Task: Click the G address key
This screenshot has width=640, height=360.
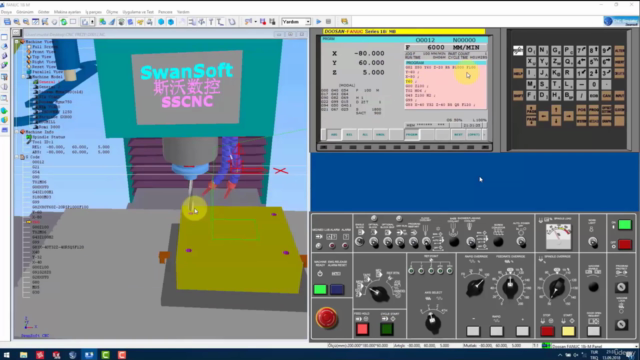Action: [556, 51]
